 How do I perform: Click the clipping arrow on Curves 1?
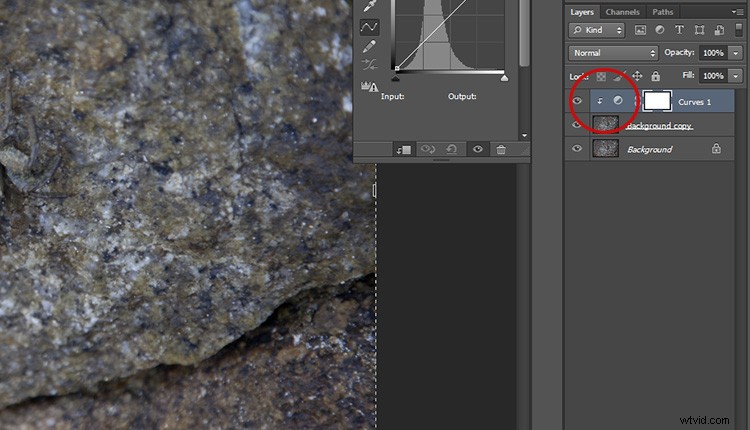click(599, 101)
